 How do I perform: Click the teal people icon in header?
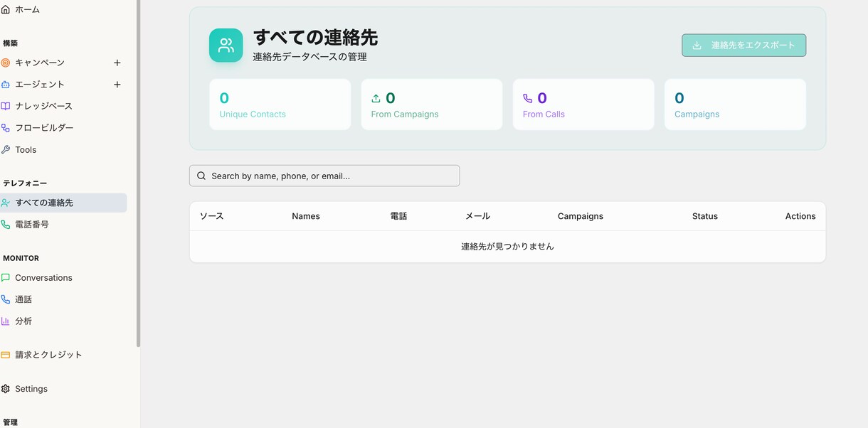pyautogui.click(x=226, y=46)
